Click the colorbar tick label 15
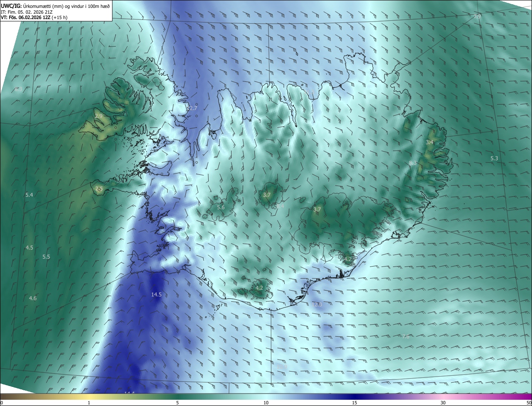This screenshot has width=532, height=406. [x=355, y=403]
